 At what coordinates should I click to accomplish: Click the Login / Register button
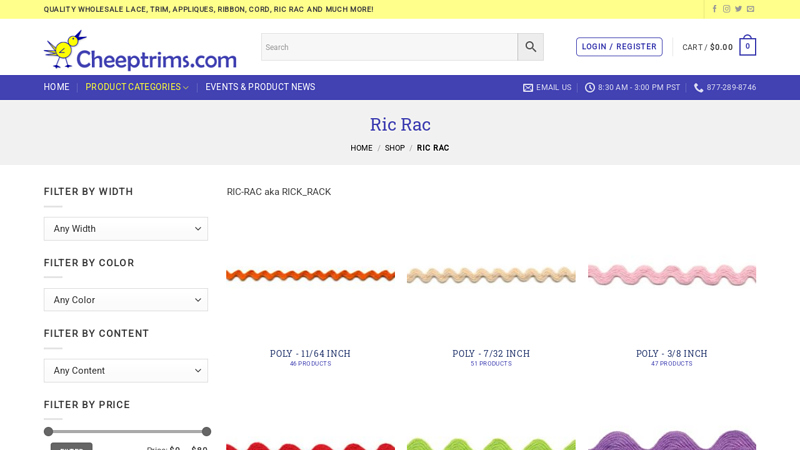619,47
